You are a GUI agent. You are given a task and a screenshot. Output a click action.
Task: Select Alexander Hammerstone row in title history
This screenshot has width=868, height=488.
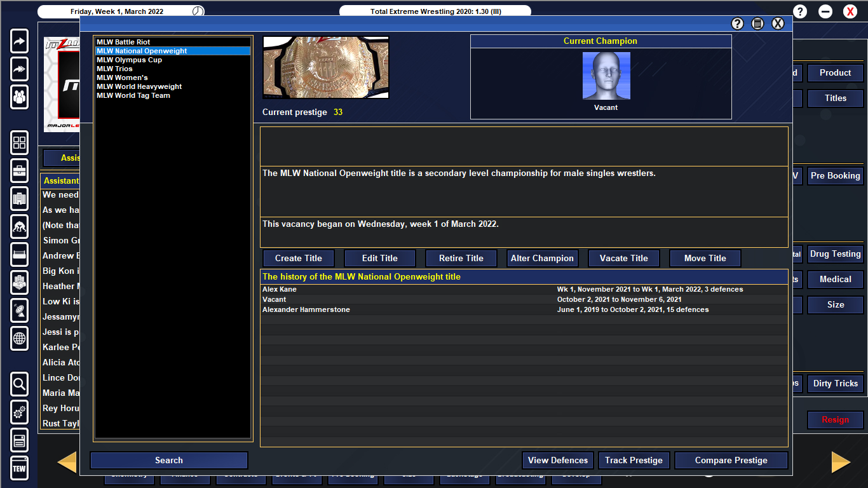point(306,309)
